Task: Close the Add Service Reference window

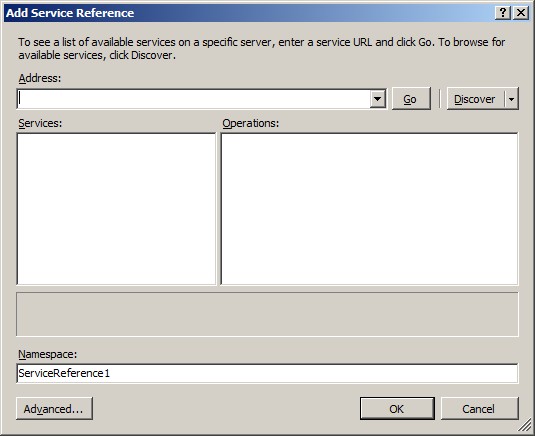Action: [x=521, y=13]
